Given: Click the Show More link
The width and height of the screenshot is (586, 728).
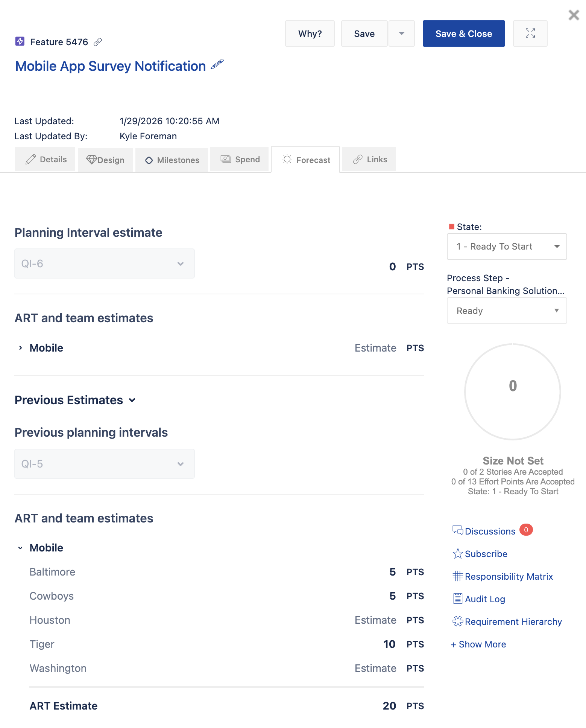Looking at the screenshot, I should click(x=478, y=644).
